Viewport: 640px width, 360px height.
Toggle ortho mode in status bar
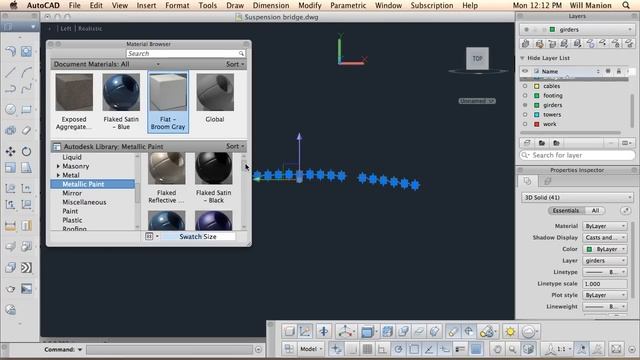click(382, 349)
